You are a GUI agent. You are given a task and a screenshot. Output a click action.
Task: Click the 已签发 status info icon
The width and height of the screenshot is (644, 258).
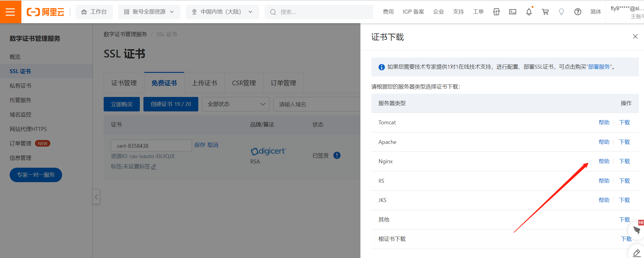tap(337, 155)
